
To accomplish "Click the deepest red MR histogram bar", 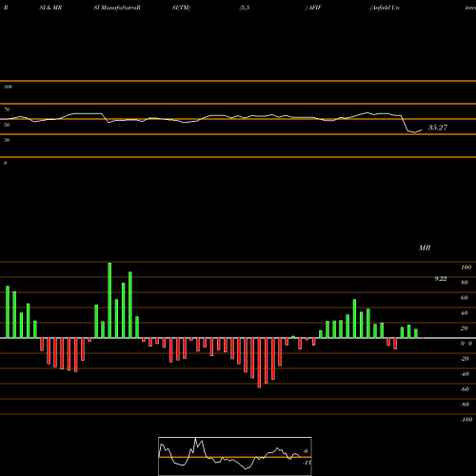I will [x=259, y=363].
